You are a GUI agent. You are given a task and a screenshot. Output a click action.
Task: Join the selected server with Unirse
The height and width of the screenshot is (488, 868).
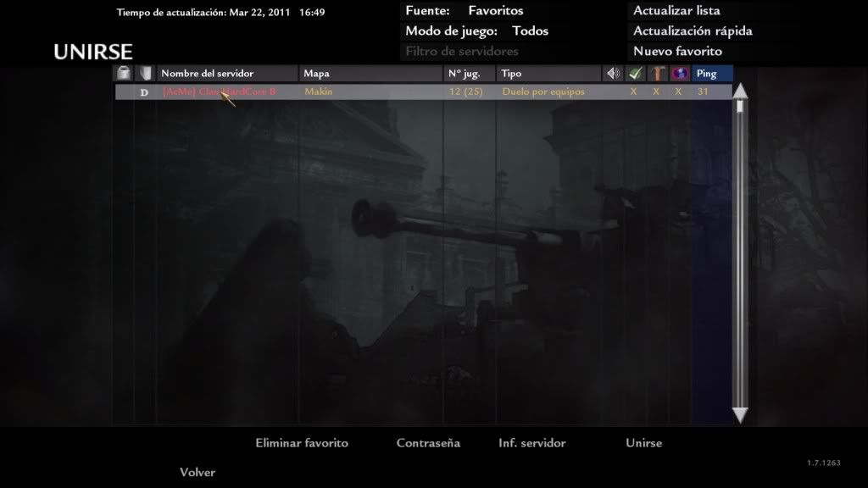tap(644, 443)
